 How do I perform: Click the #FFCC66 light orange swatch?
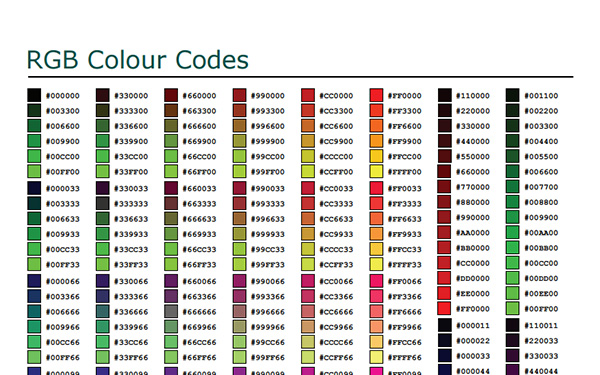coord(376,342)
